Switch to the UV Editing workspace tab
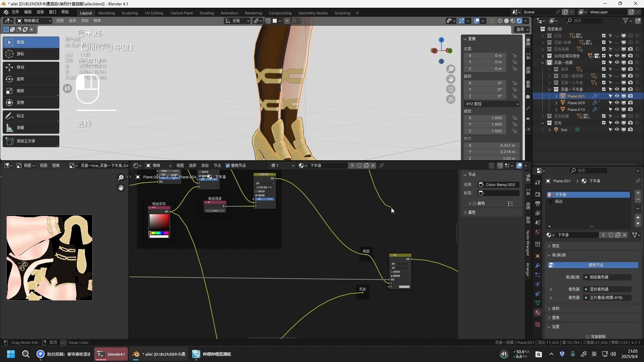 (x=154, y=13)
